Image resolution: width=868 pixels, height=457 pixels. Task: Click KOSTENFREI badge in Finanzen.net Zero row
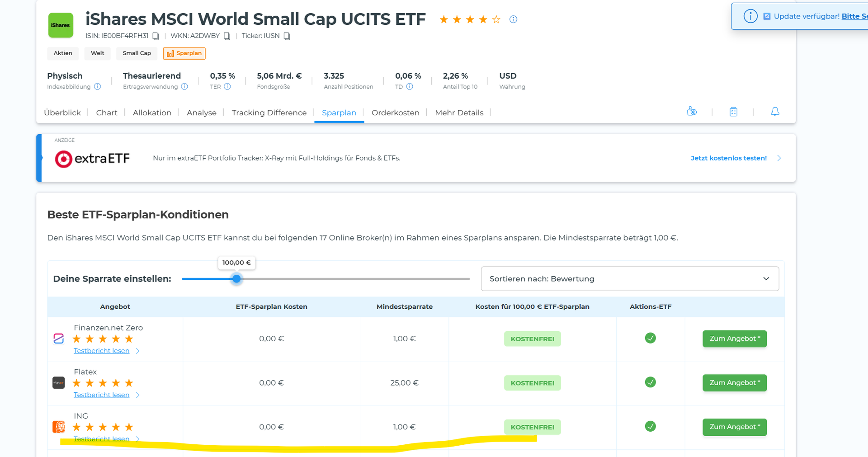click(x=533, y=339)
